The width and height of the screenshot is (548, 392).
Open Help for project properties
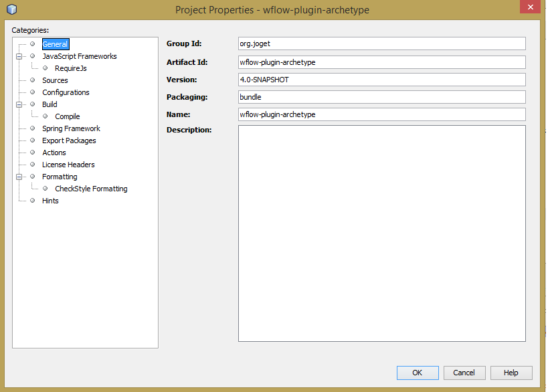[x=511, y=373]
